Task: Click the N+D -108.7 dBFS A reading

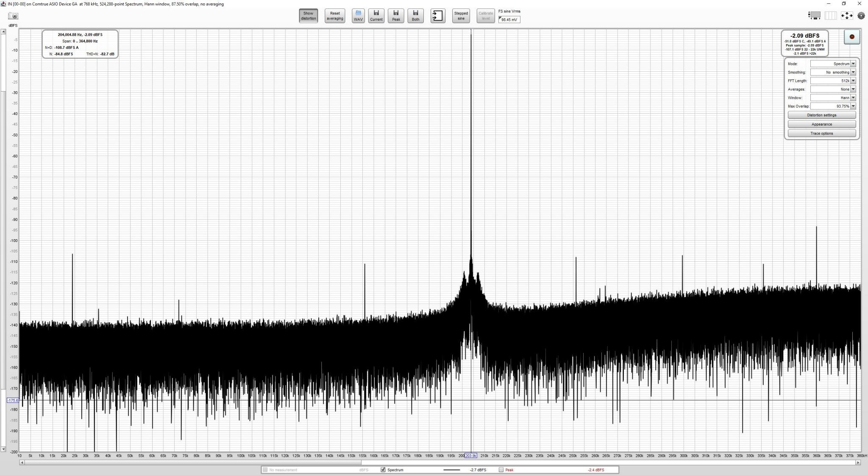Action: point(62,47)
